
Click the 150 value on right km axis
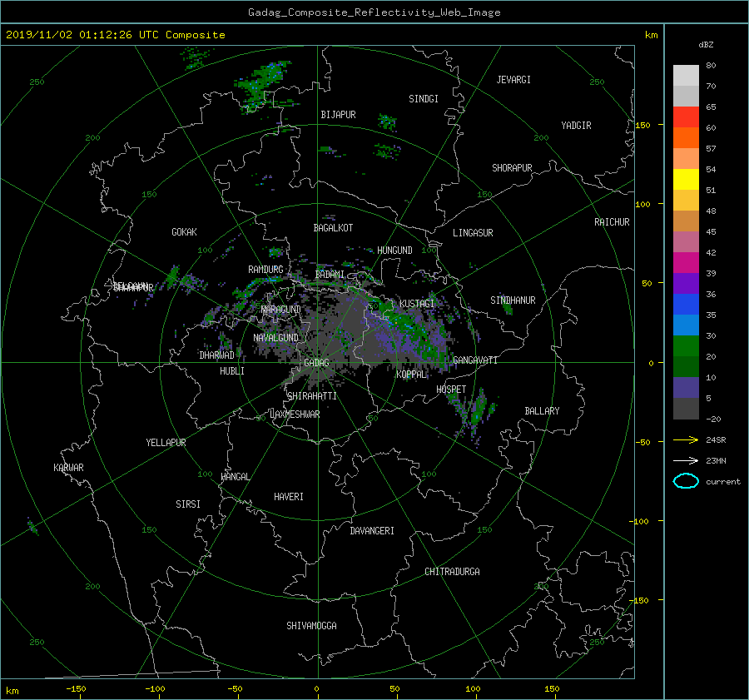click(x=643, y=125)
